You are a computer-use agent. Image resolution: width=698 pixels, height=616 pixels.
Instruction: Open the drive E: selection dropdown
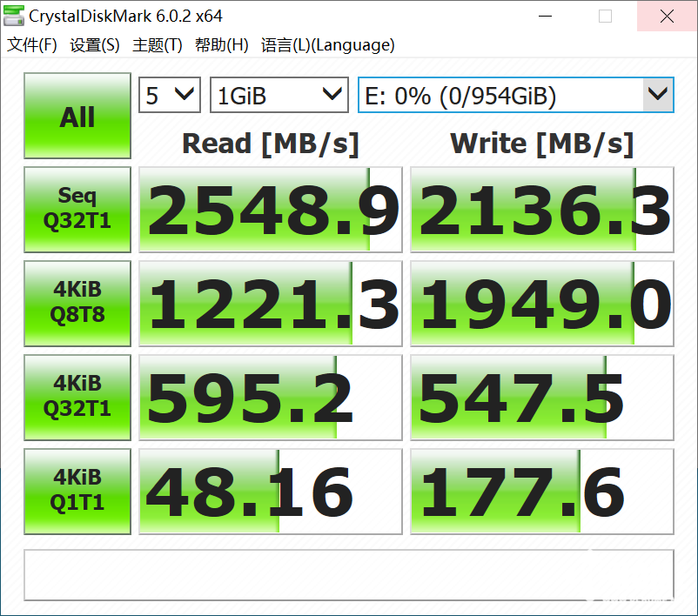[x=515, y=95]
